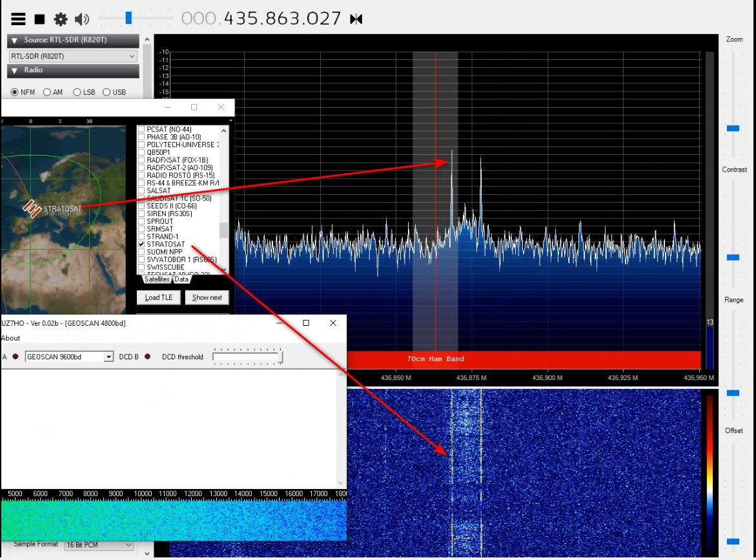Select the AM radio mode
Viewport: 756px width, 560px height.
point(47,92)
